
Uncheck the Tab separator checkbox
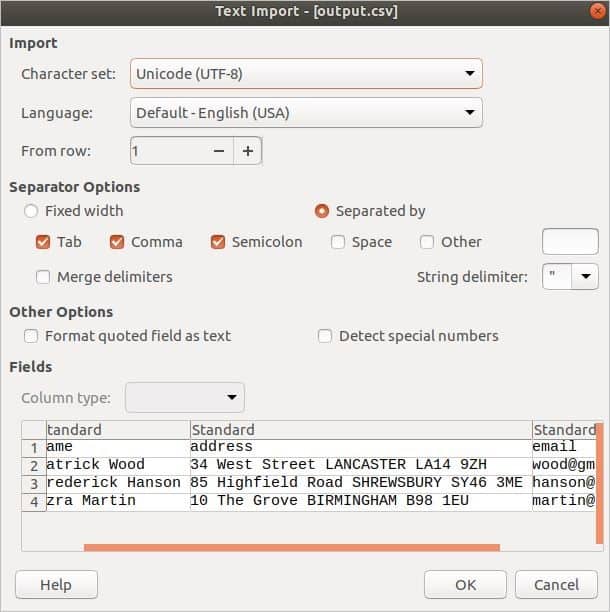pos(43,242)
